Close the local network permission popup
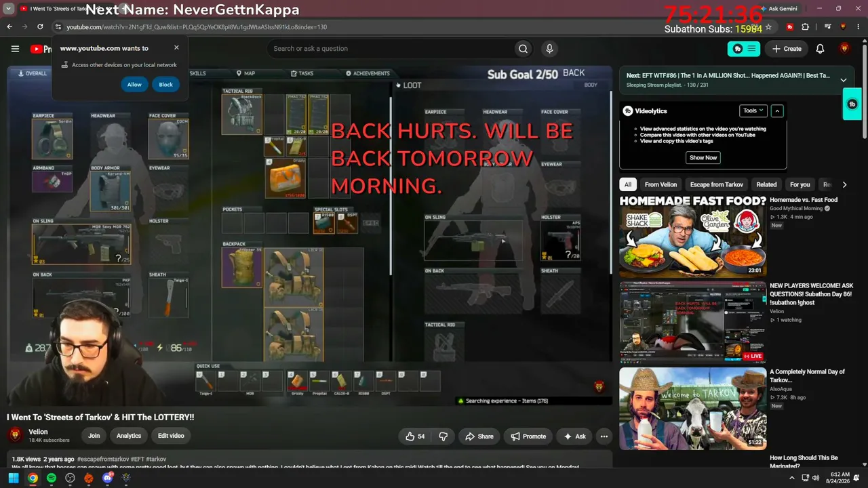 pos(176,47)
